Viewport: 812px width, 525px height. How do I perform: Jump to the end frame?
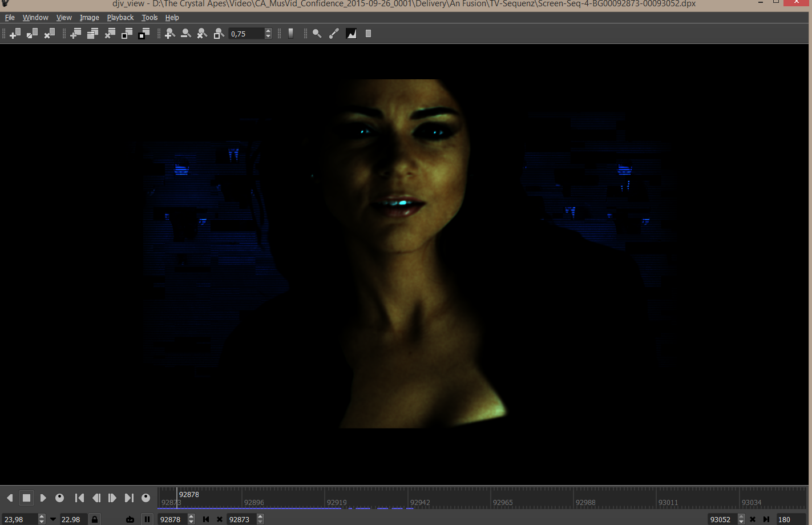point(129,498)
